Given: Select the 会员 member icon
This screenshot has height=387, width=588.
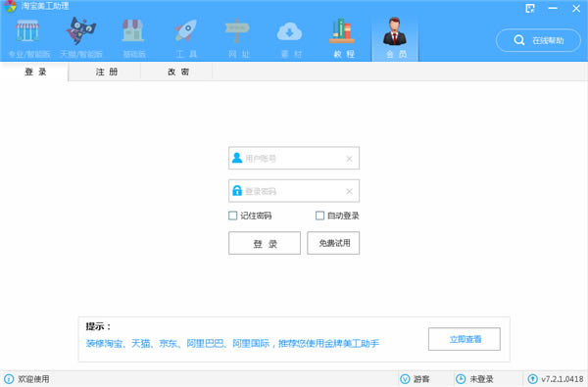Looking at the screenshot, I should coord(395,32).
